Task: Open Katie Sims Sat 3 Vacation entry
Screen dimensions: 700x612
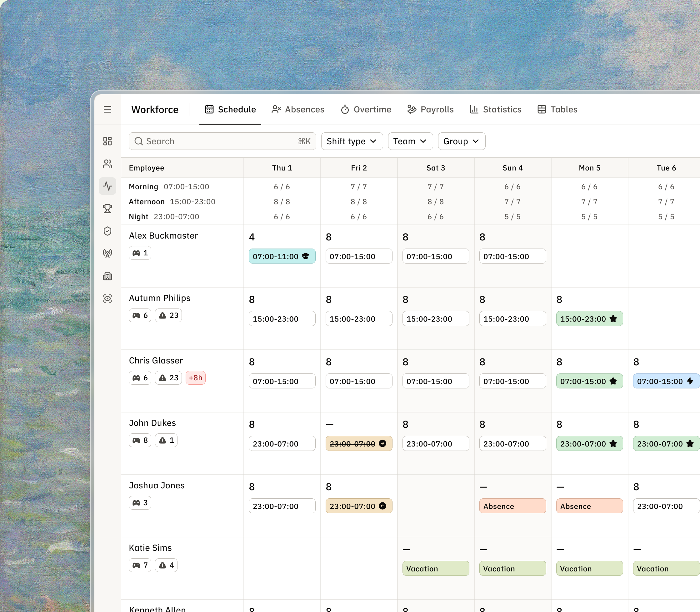Action: [x=436, y=568]
